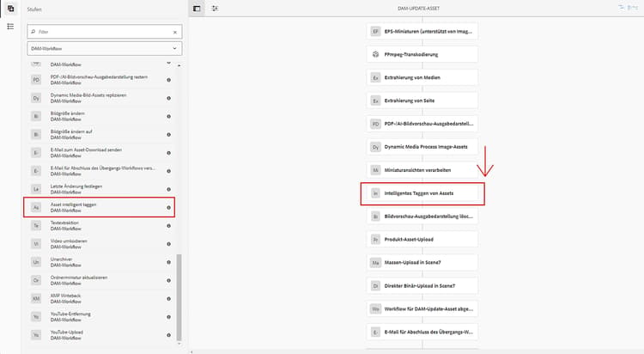644x354 pixels.
Task: Select Bildvorschau-Ausgabedarstellung lösc... workflow step
Action: (422, 216)
